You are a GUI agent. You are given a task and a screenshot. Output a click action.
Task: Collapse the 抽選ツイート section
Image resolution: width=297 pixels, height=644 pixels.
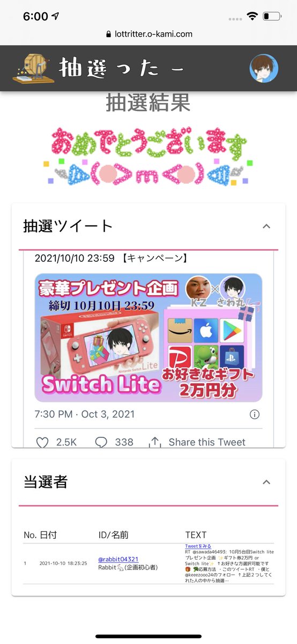(x=266, y=226)
